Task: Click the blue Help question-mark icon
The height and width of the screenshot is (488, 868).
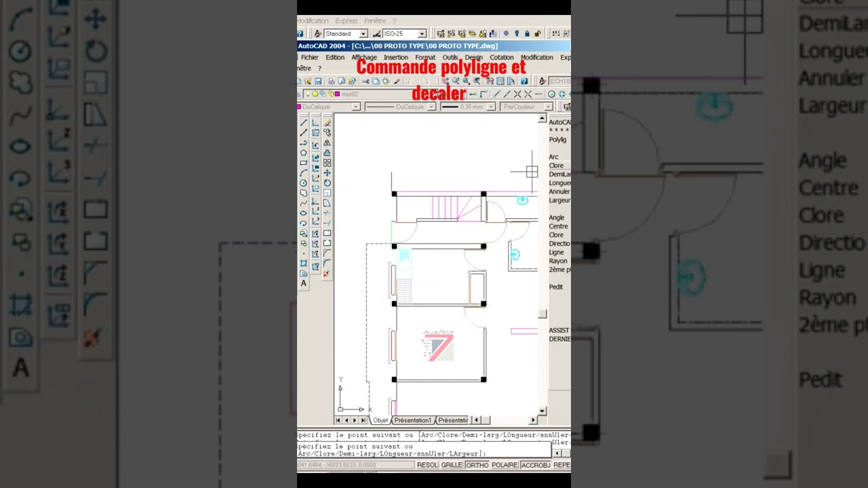Action: pyautogui.click(x=524, y=81)
